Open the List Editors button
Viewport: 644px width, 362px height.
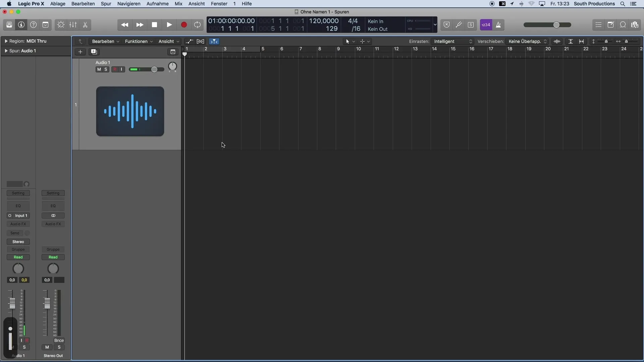598,25
